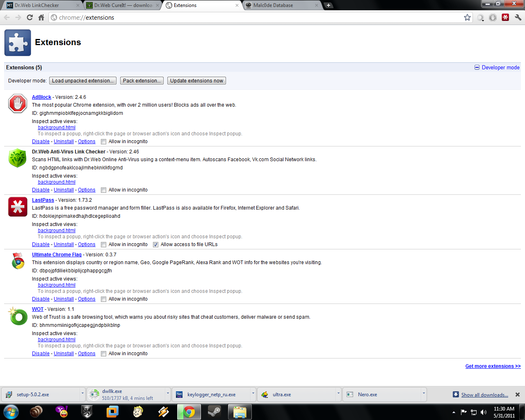Image resolution: width=525 pixels, height=420 pixels.
Task: Click the Pack extension button
Action: 142,81
